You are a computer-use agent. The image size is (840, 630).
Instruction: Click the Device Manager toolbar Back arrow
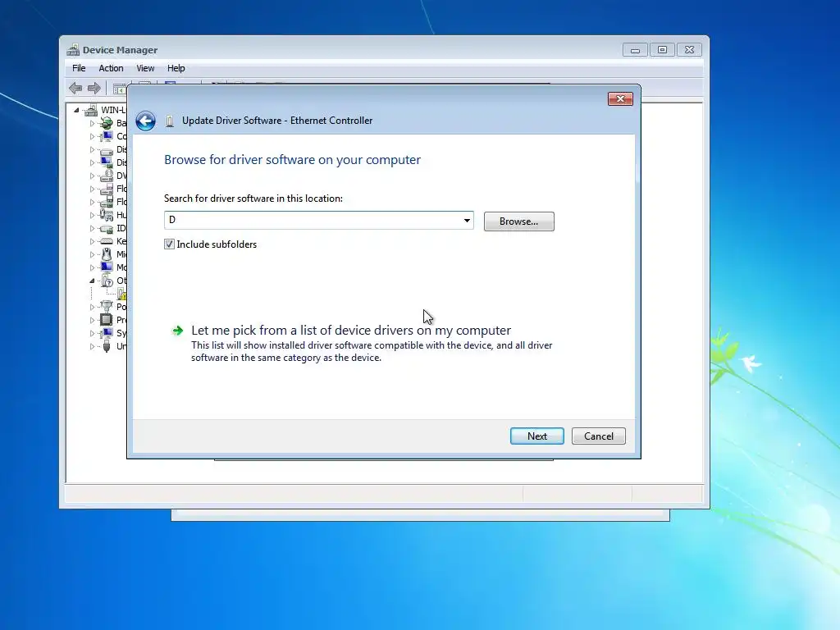click(75, 88)
